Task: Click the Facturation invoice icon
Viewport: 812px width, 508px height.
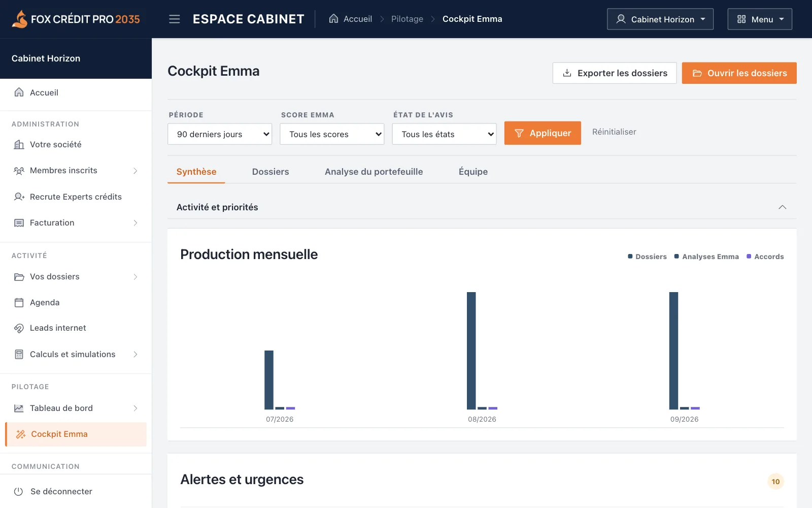Action: coord(19,223)
